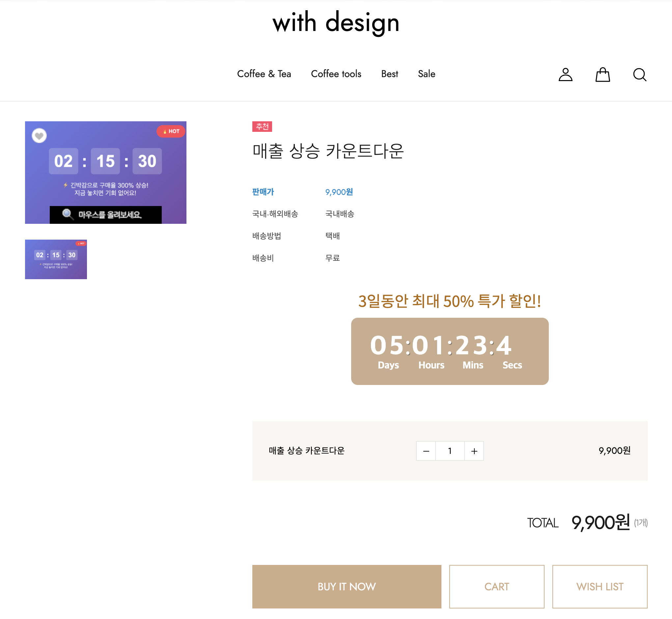Click the beige countdown timer widget
This screenshot has height=619, width=672.
tap(449, 351)
